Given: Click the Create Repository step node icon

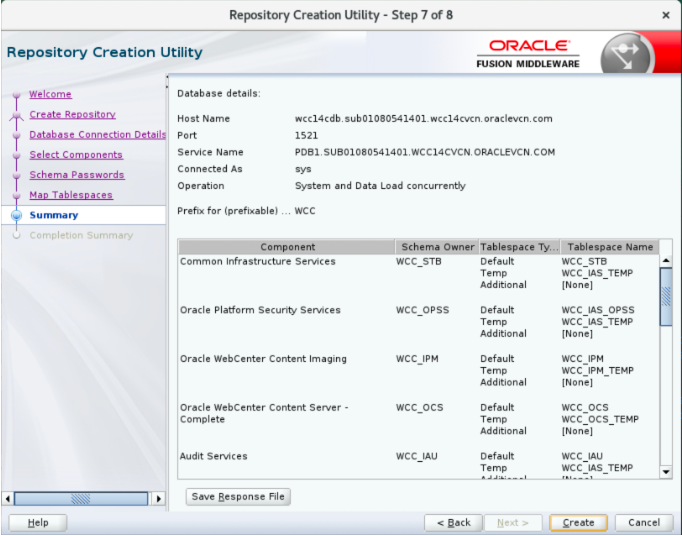Looking at the screenshot, I should click(17, 115).
